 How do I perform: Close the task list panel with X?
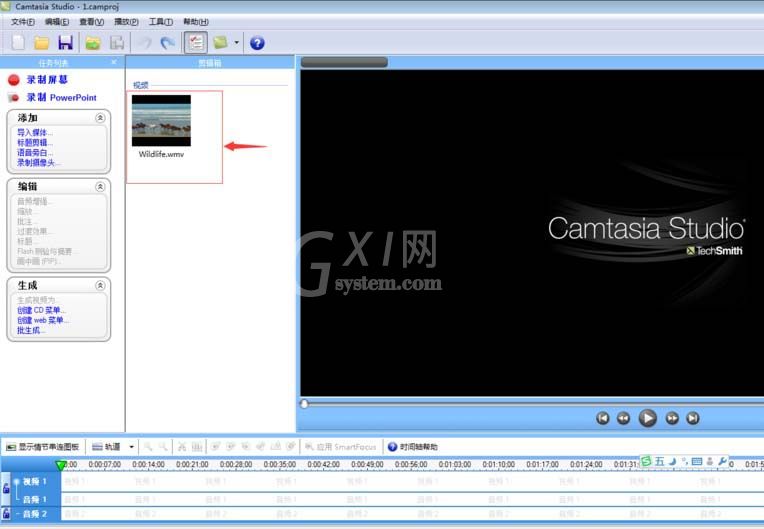114,62
